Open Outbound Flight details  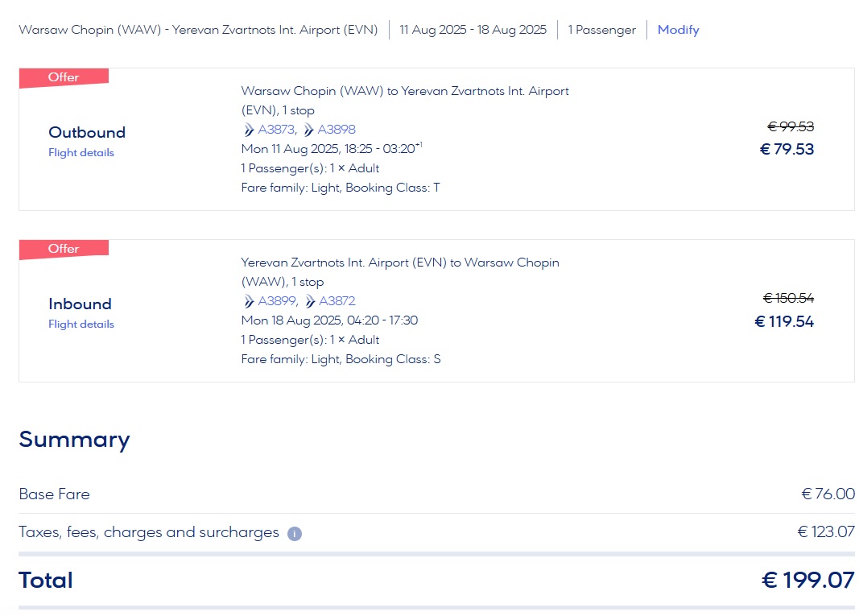click(x=81, y=152)
